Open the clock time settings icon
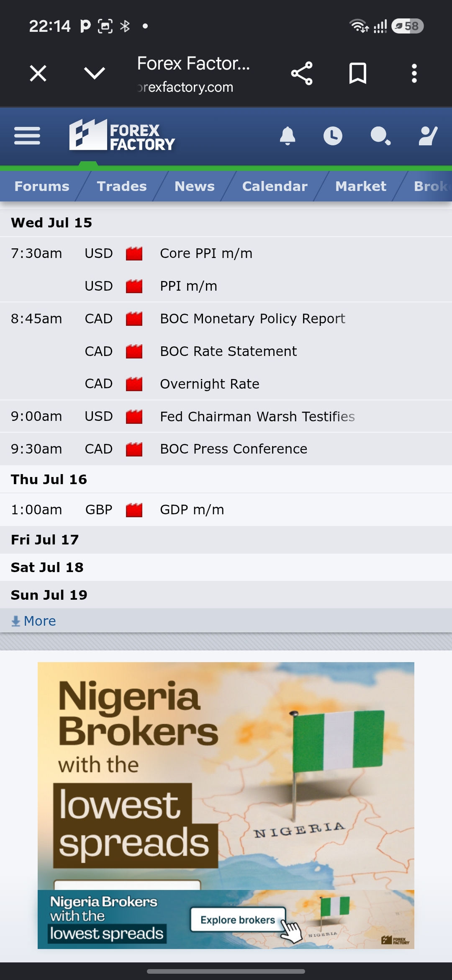 (333, 136)
